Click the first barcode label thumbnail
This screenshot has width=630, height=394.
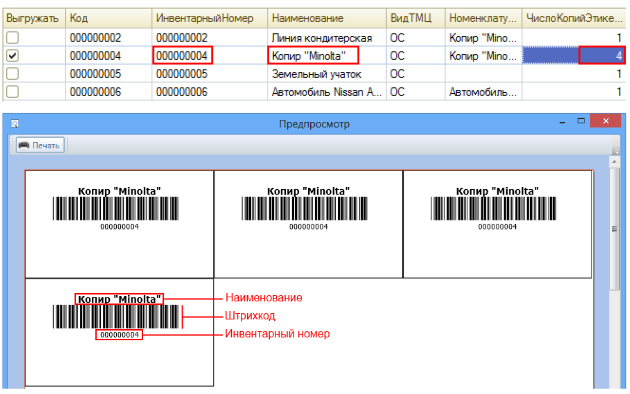(119, 224)
